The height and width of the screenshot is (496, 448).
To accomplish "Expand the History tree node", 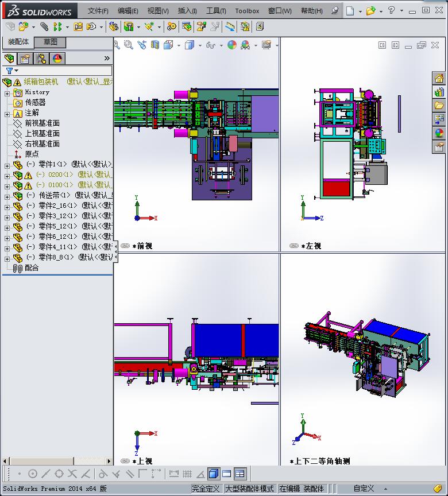I will [x=7, y=94].
